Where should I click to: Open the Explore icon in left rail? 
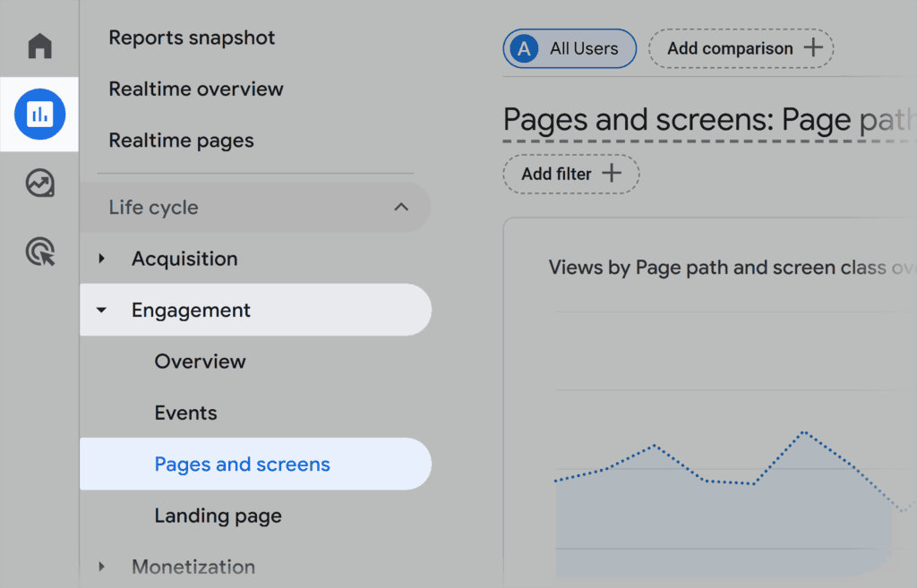pos(39,183)
